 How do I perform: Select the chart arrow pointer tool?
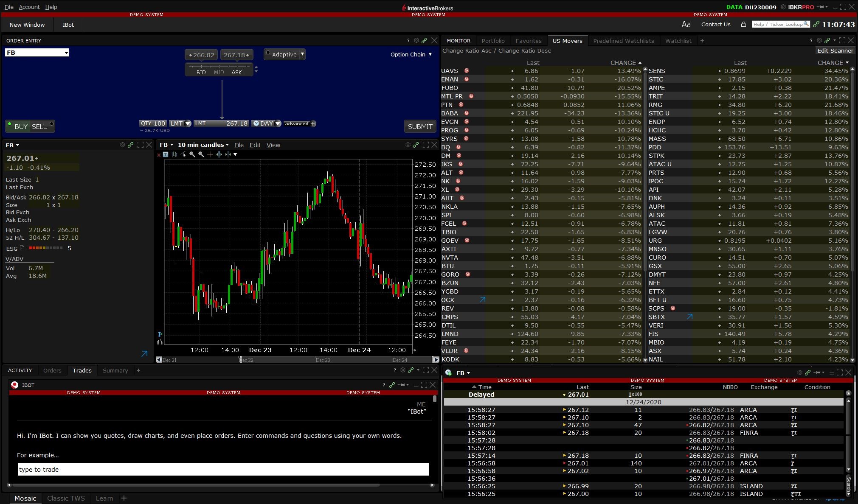tap(183, 154)
